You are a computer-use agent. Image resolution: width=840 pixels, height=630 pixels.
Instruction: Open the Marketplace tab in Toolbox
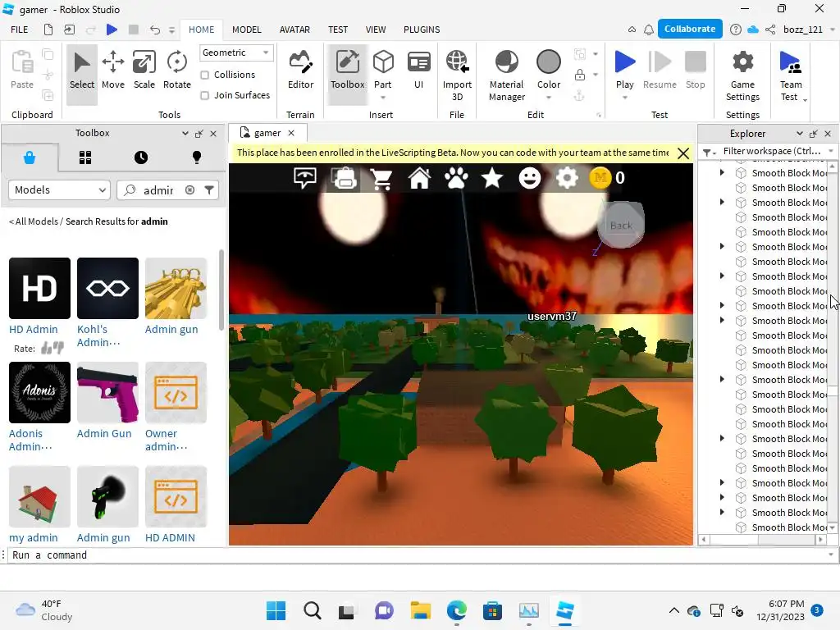30,157
